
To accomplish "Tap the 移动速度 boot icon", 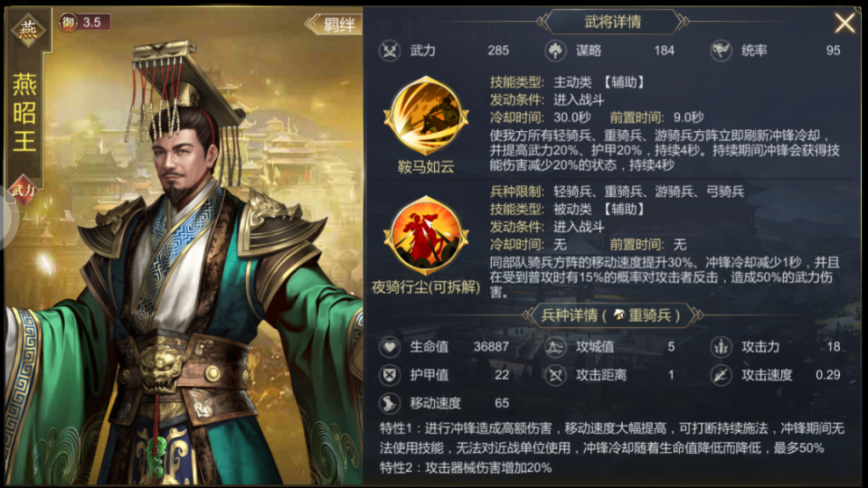I will (390, 403).
